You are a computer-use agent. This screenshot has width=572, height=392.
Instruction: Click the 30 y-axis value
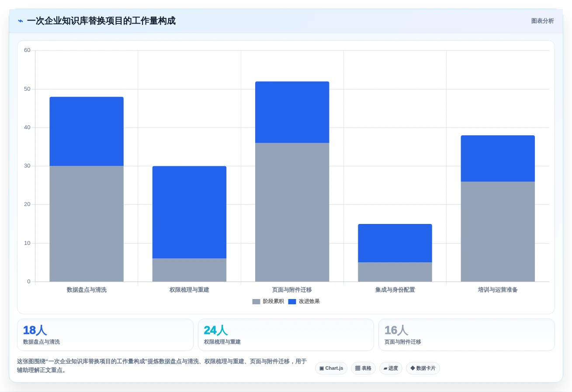(x=27, y=166)
